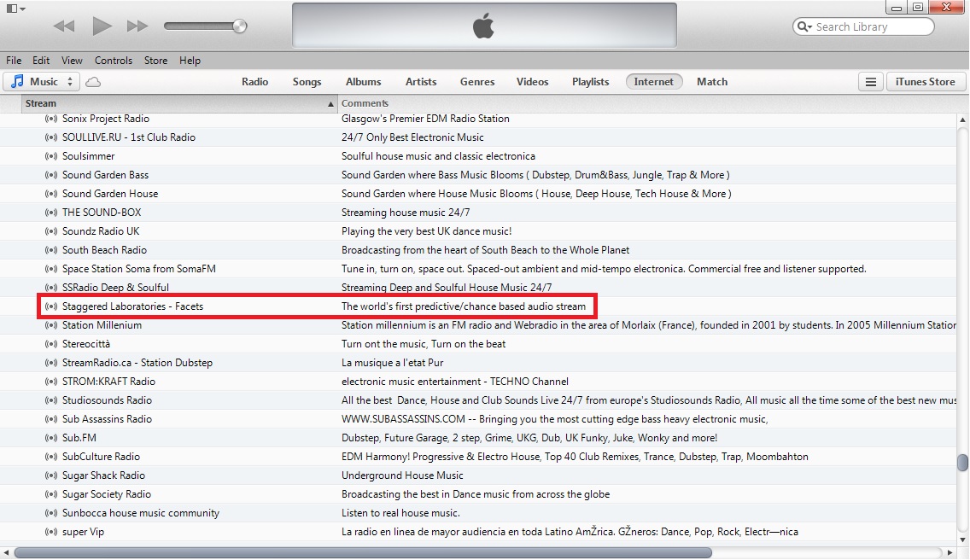Click stream icon for South Beach Radio
This screenshot has height=560, width=970.
pyautogui.click(x=51, y=250)
